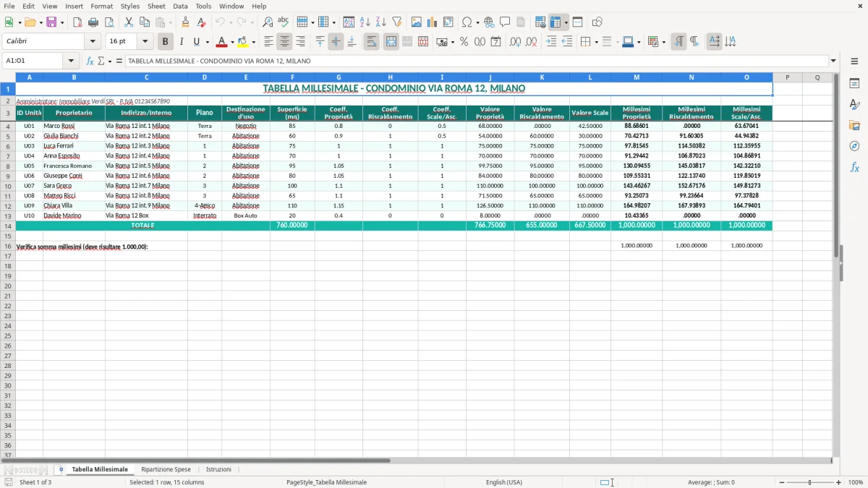
Task: Toggle the AutoFilter funnel icon
Action: click(x=397, y=22)
